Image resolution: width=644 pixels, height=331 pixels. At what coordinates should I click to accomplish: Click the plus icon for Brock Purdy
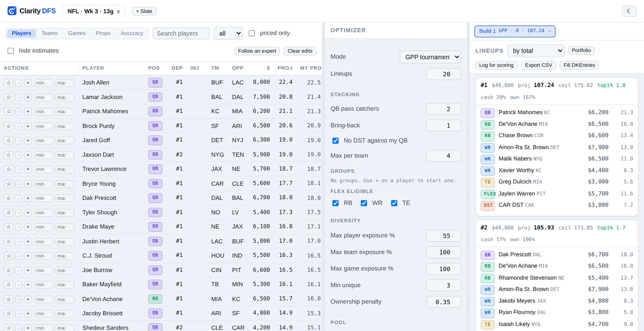tap(28, 126)
